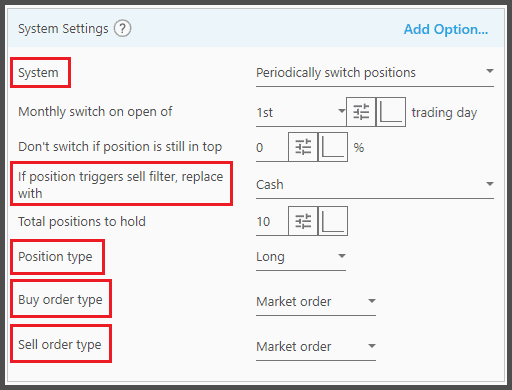Click the chart icon next to the percent field
Image resolution: width=512 pixels, height=390 pixels.
(333, 147)
